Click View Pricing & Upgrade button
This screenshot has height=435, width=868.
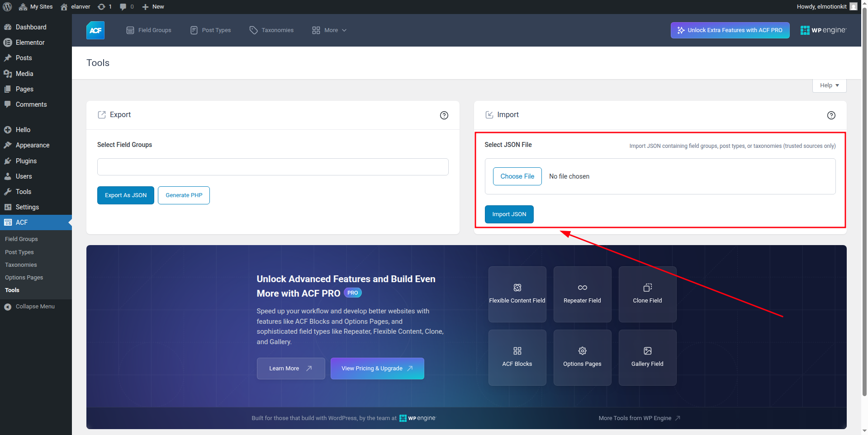pos(377,369)
